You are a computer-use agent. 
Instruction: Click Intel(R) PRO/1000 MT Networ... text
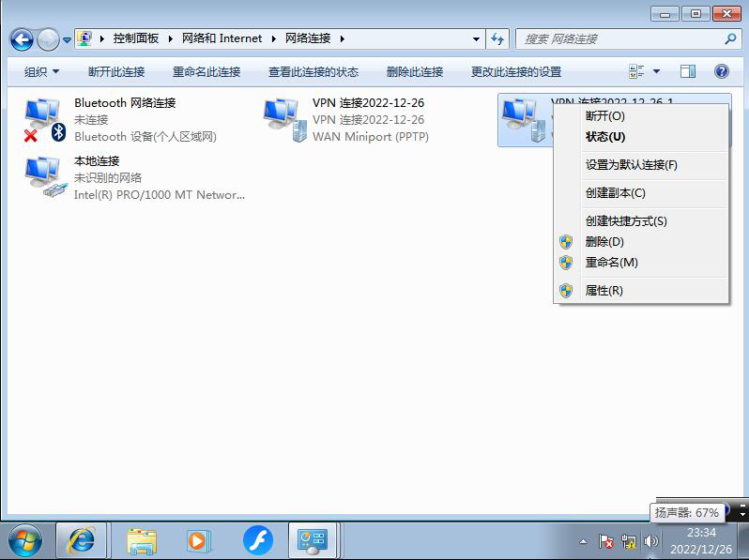coord(159,195)
